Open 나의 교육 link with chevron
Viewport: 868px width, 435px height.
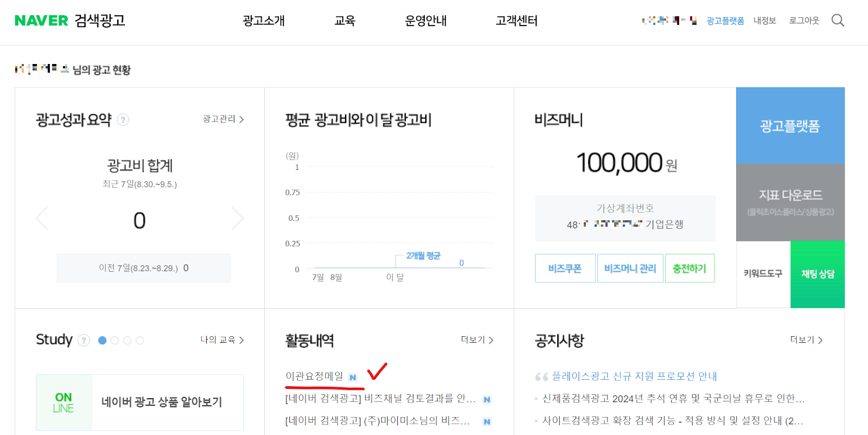click(x=222, y=340)
